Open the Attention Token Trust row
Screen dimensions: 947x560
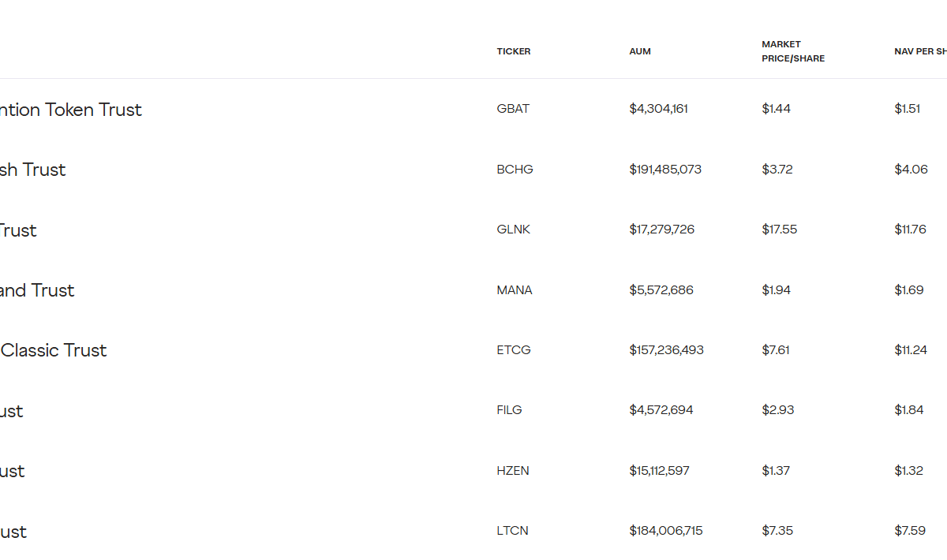71,110
